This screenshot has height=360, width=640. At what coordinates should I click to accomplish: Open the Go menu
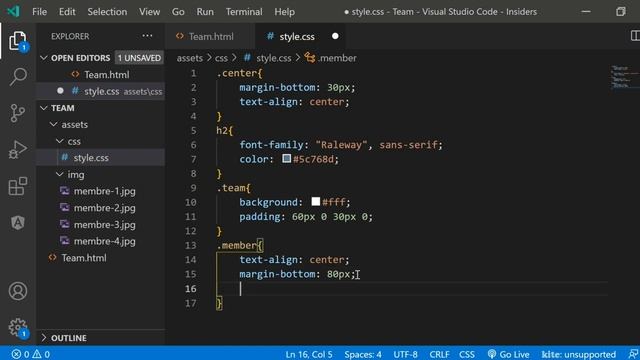(178, 12)
